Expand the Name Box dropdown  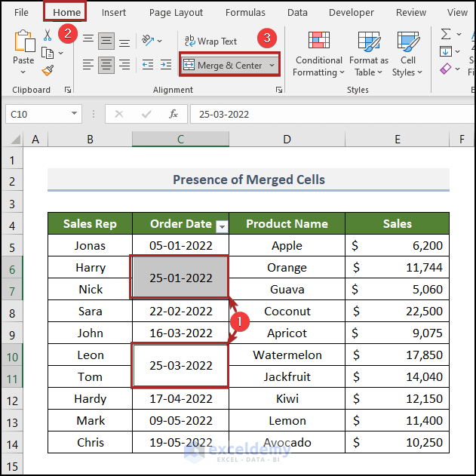click(x=74, y=114)
